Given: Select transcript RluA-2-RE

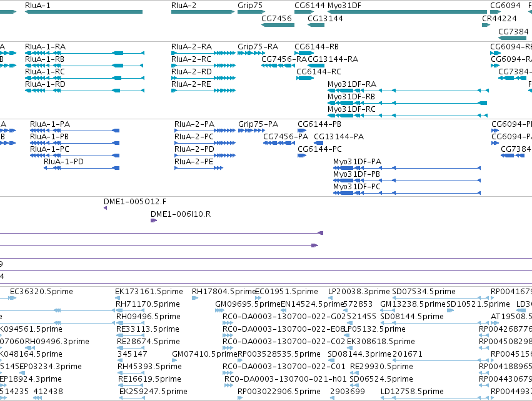Looking at the screenshot, I should 191,84.
